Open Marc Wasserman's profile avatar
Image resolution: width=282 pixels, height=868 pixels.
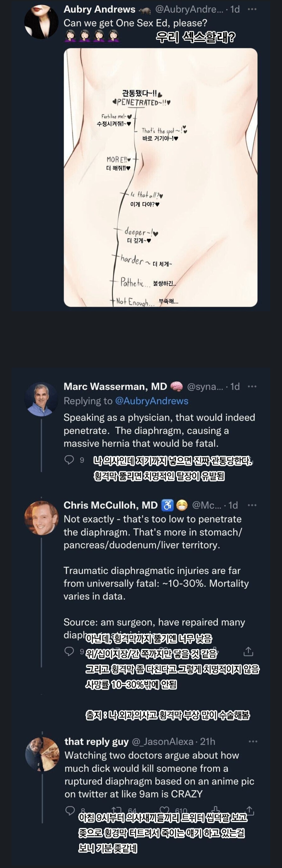click(41, 399)
